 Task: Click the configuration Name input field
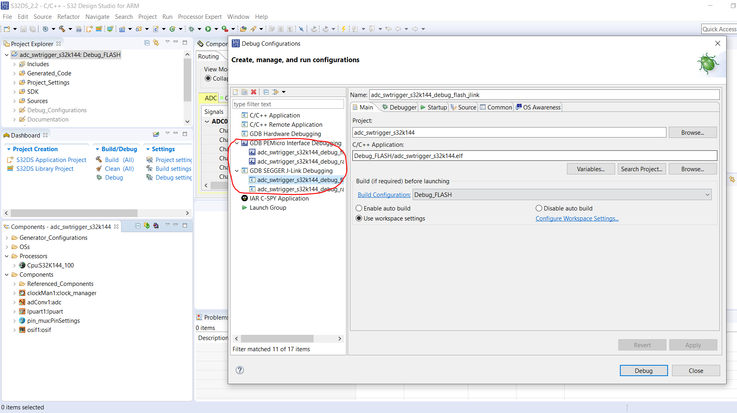coord(544,94)
